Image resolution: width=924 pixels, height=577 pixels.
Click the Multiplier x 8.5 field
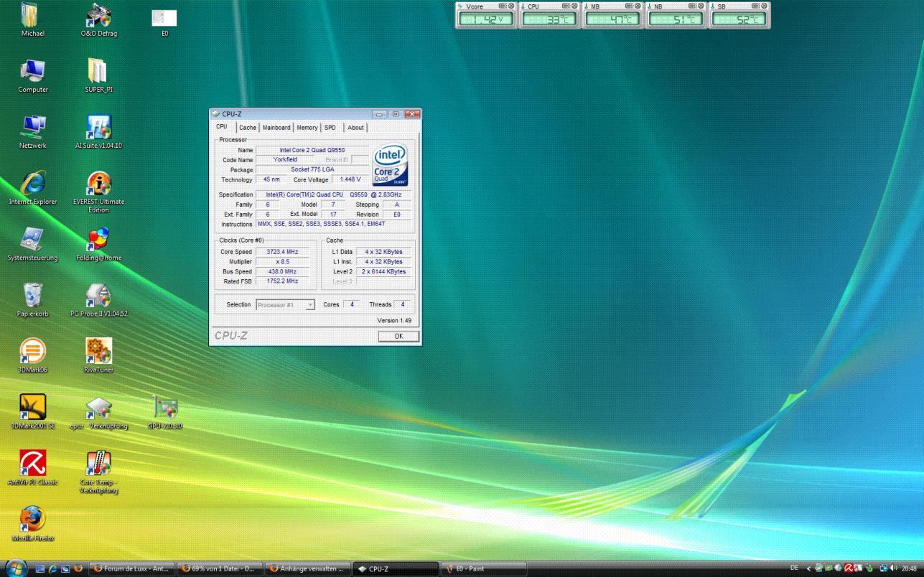coord(282,262)
